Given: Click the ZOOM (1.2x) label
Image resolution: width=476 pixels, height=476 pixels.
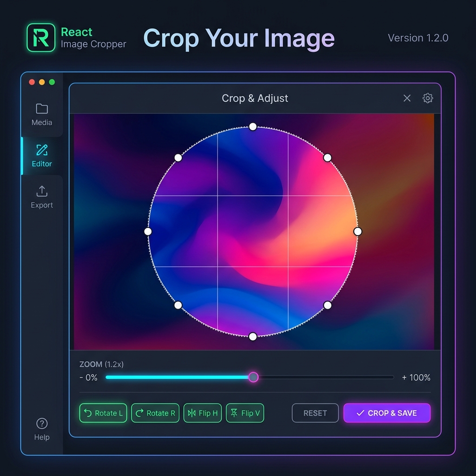Looking at the screenshot, I should (101, 364).
